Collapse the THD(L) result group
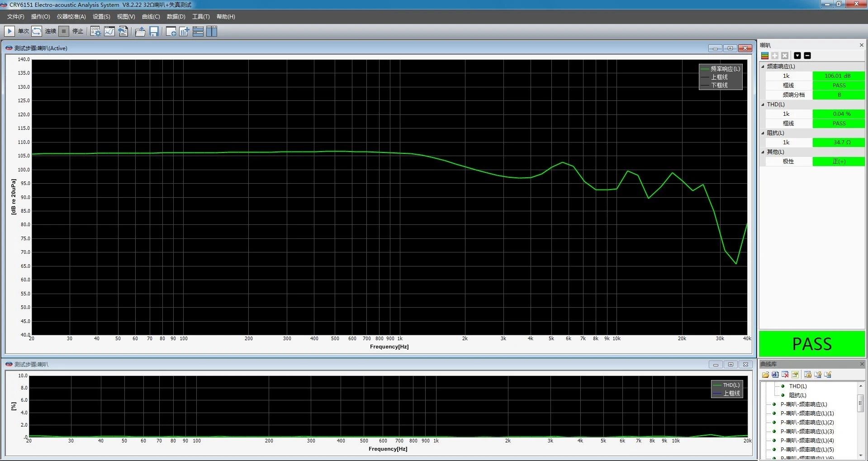The image size is (868, 461). (x=763, y=105)
